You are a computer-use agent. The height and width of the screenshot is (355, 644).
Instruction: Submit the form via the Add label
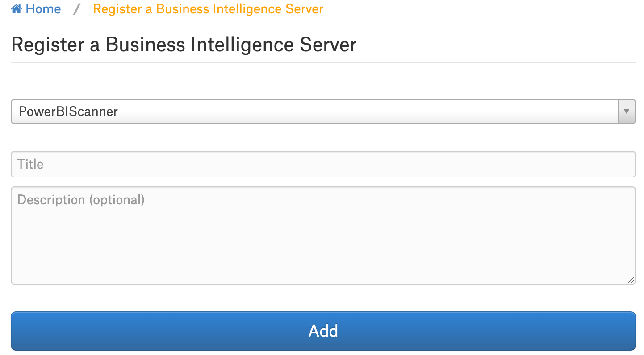(323, 331)
